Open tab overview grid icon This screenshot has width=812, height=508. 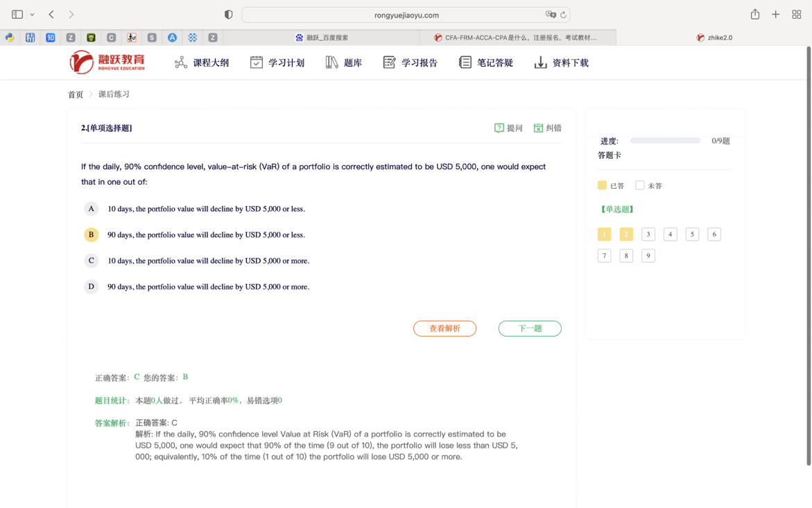(x=796, y=15)
